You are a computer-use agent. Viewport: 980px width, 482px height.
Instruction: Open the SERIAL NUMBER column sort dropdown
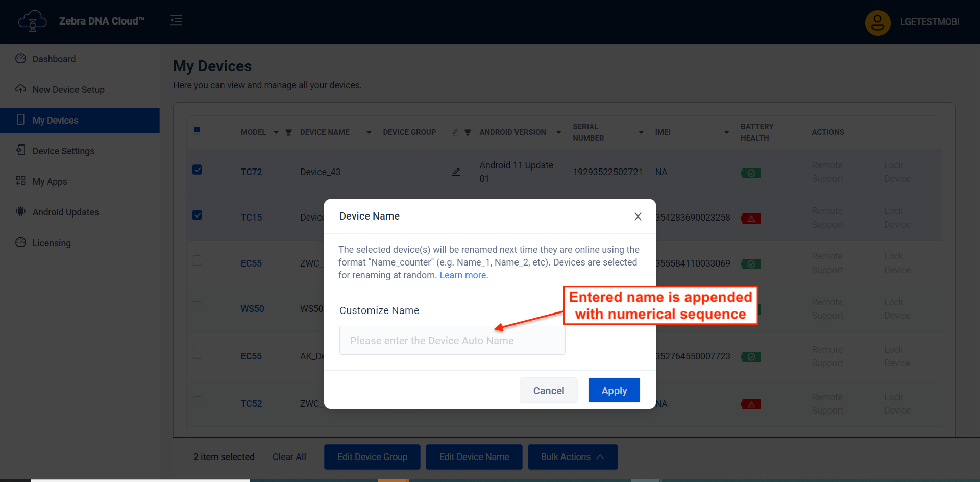click(641, 132)
